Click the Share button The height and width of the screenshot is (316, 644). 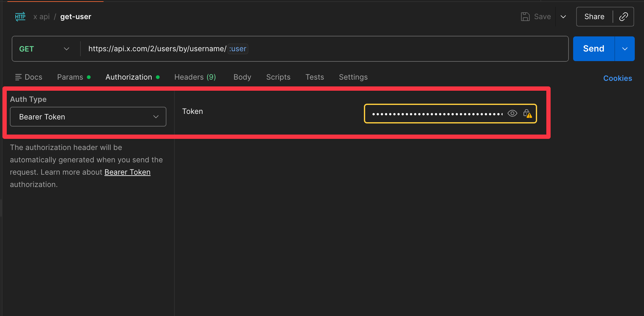pyautogui.click(x=594, y=16)
